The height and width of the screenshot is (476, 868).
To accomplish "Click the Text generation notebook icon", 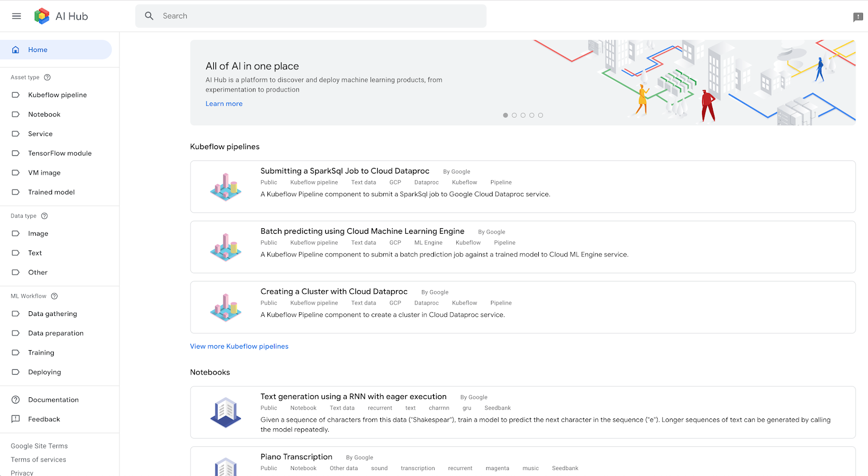I will 226,413.
